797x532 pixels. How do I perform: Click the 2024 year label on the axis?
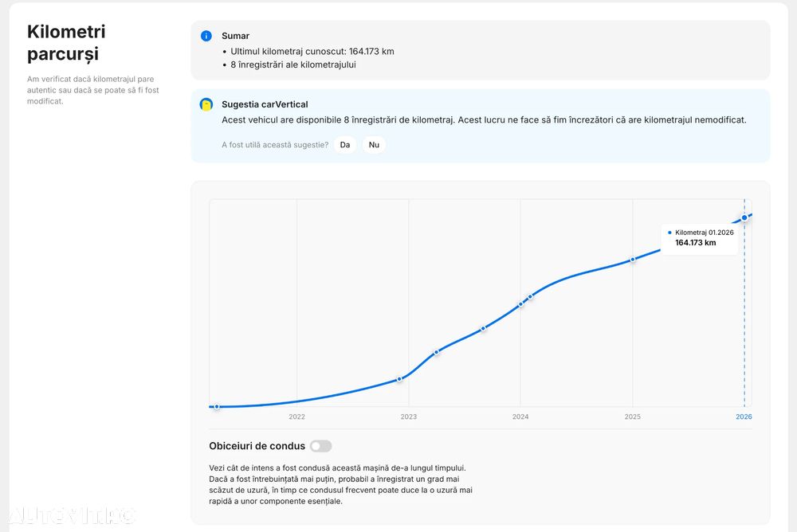[520, 417]
